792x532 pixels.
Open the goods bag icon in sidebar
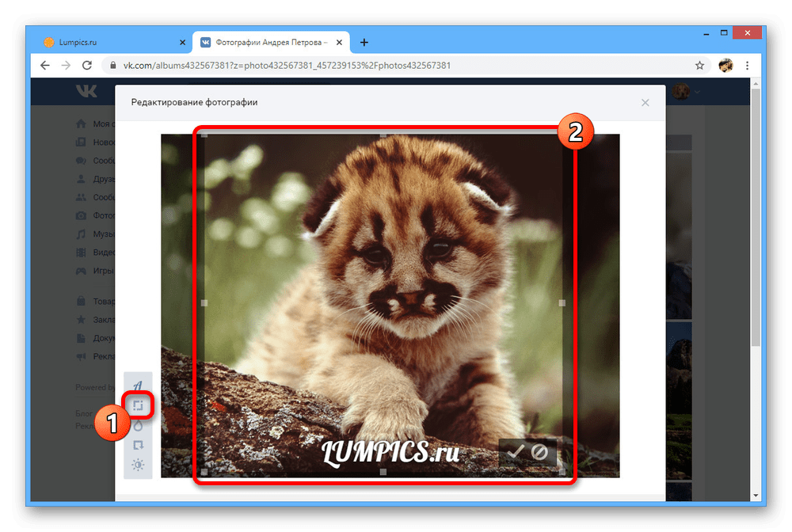tap(81, 301)
